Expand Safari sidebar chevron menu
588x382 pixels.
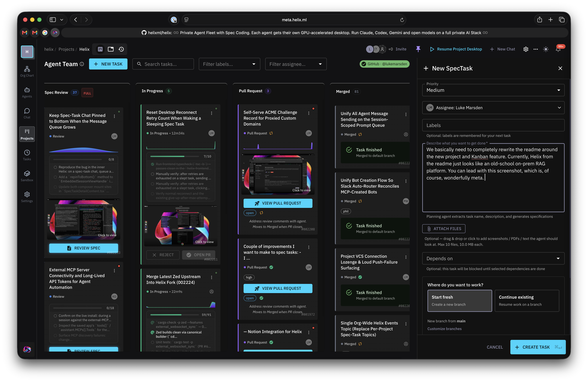(62, 20)
